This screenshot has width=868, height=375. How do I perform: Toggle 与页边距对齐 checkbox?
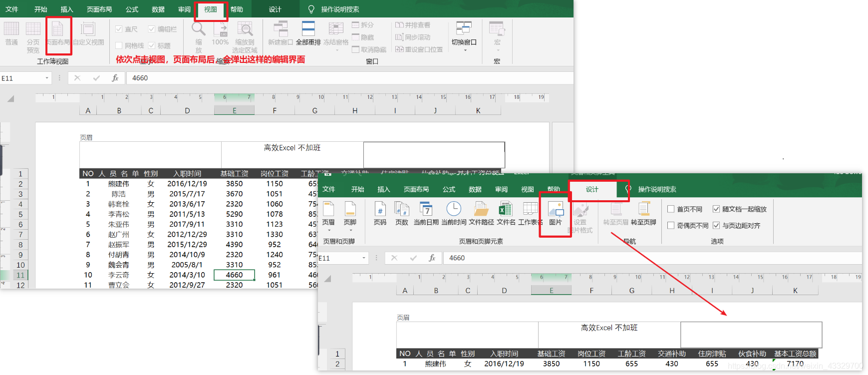(x=716, y=226)
